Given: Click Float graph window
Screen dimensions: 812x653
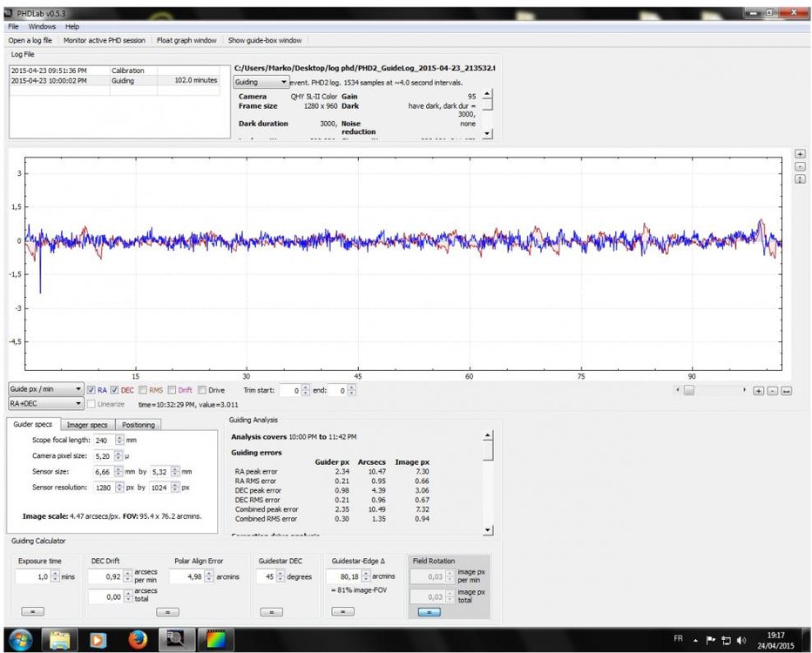Looking at the screenshot, I should pyautogui.click(x=186, y=40).
